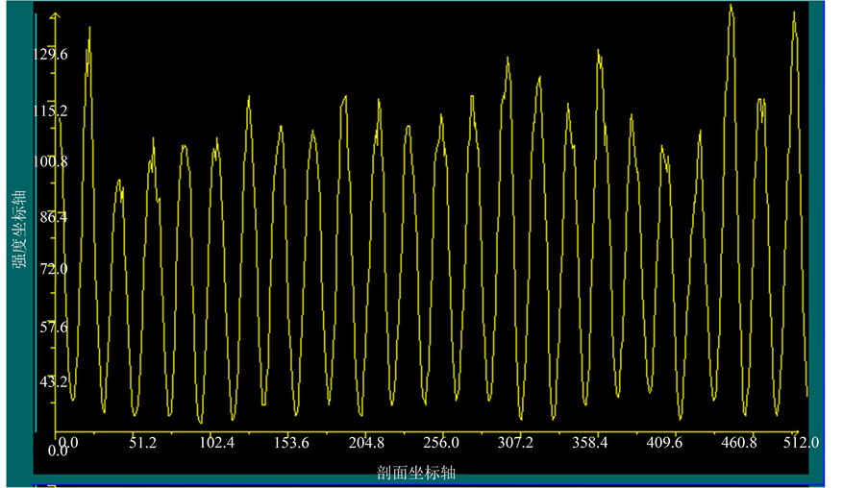Select the 409.6 x-axis tick label
The height and width of the screenshot is (488, 868).
pos(664,443)
